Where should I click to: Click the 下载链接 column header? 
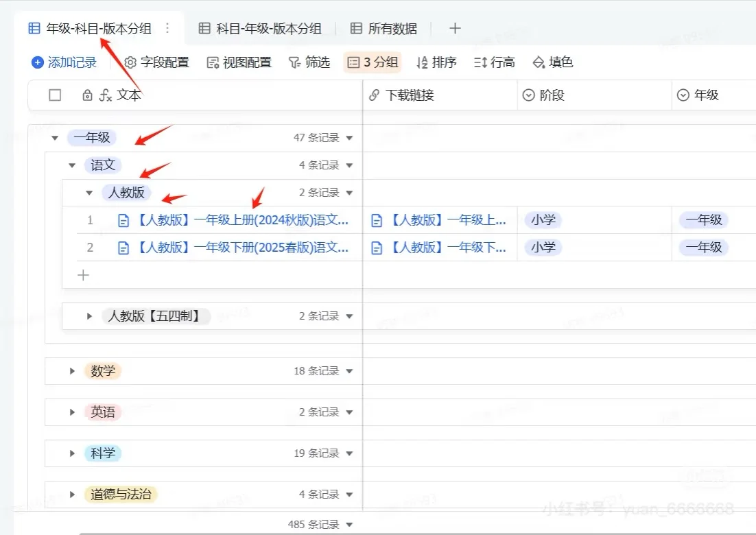[440, 95]
